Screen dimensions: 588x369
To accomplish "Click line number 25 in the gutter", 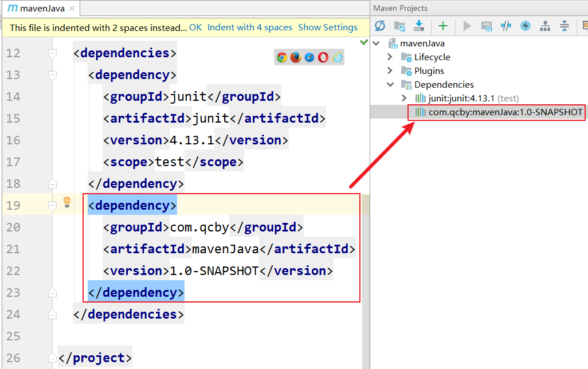I will coord(13,336).
